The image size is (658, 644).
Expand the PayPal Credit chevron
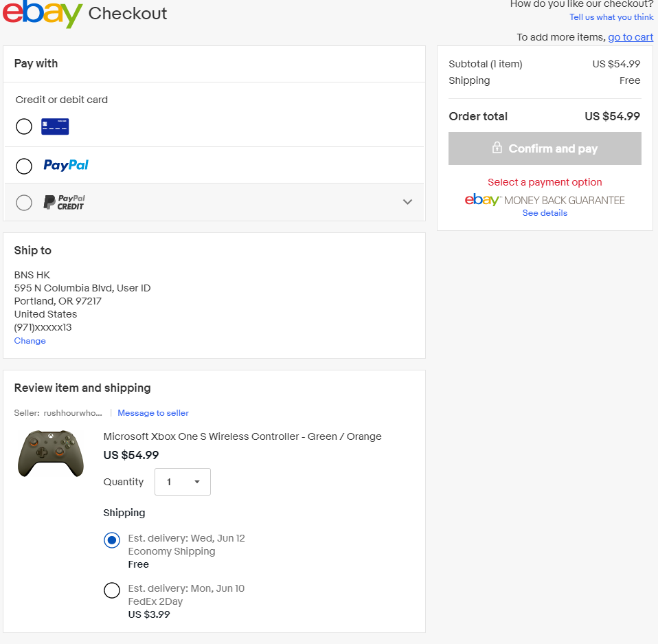pos(407,202)
